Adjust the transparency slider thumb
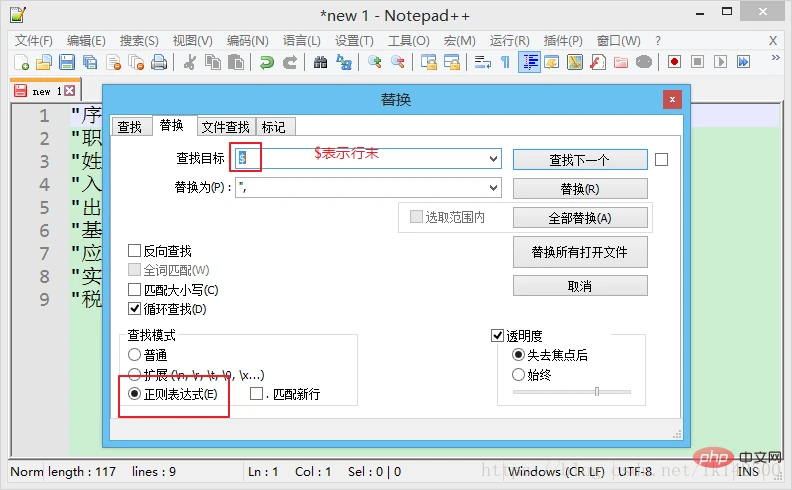 coord(597,391)
